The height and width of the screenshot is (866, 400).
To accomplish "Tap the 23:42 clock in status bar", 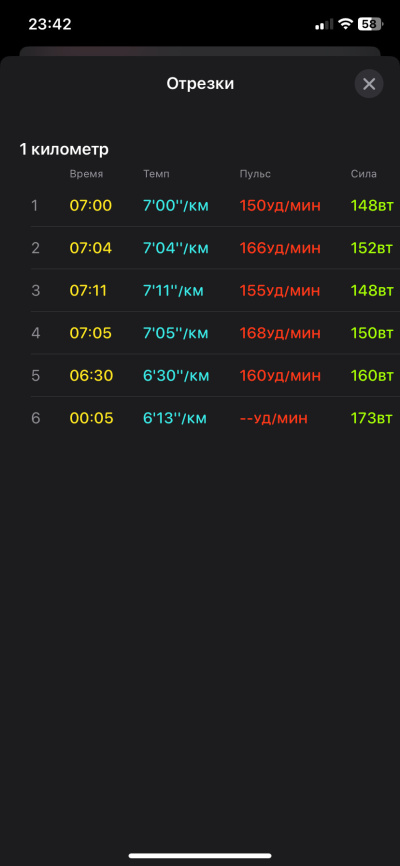I will coord(50,24).
